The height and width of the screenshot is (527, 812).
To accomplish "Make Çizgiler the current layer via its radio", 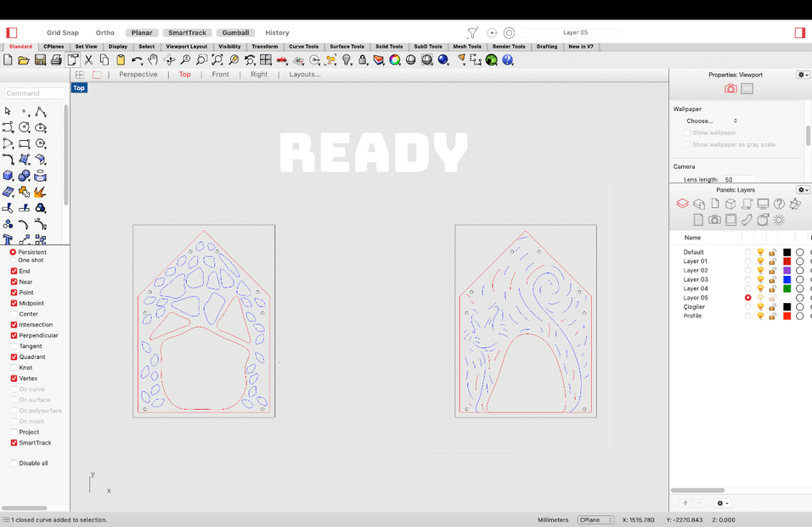I will point(748,306).
